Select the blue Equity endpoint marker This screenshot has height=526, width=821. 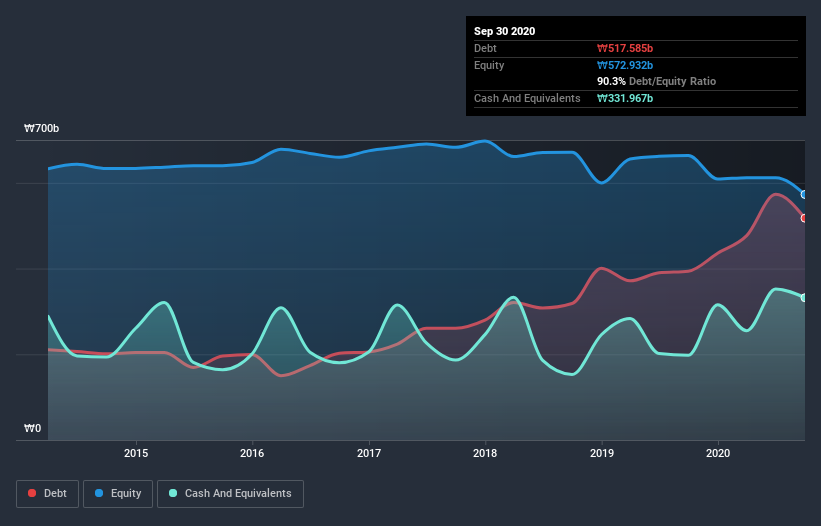click(804, 194)
